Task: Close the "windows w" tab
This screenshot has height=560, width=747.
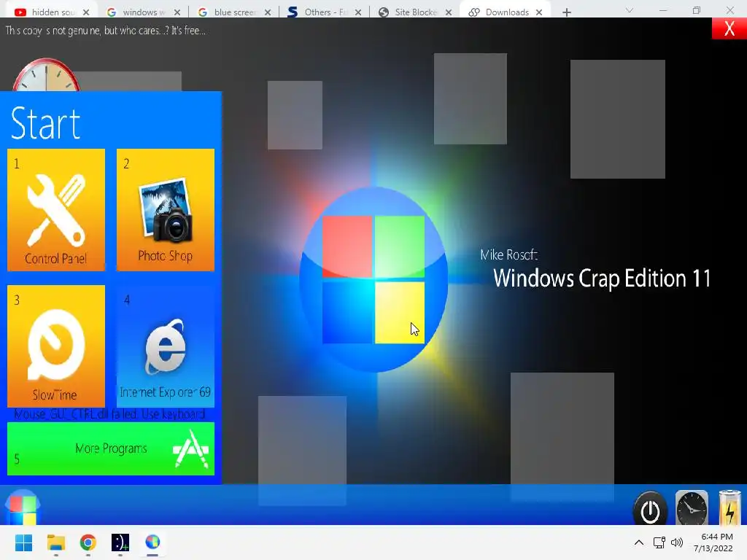Action: (x=177, y=12)
